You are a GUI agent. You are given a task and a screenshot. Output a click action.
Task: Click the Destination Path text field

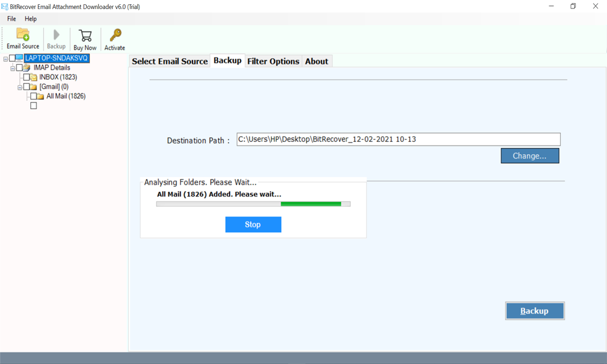pyautogui.click(x=398, y=140)
